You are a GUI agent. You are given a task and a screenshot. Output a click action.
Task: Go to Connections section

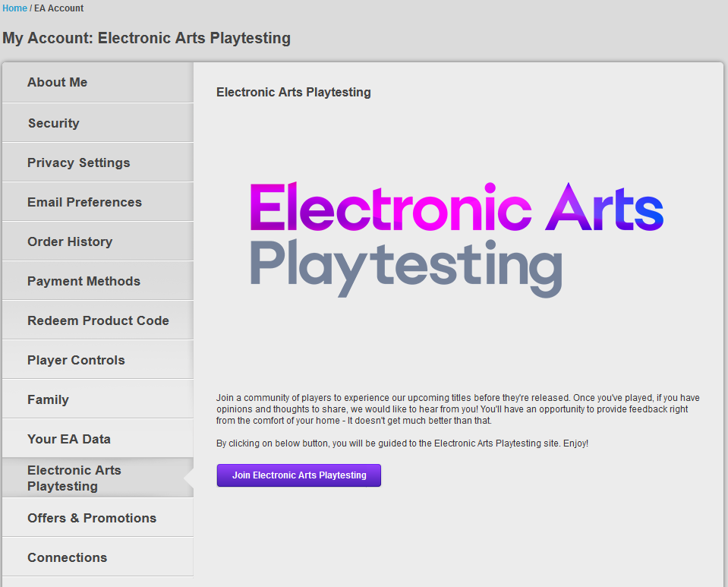97,557
